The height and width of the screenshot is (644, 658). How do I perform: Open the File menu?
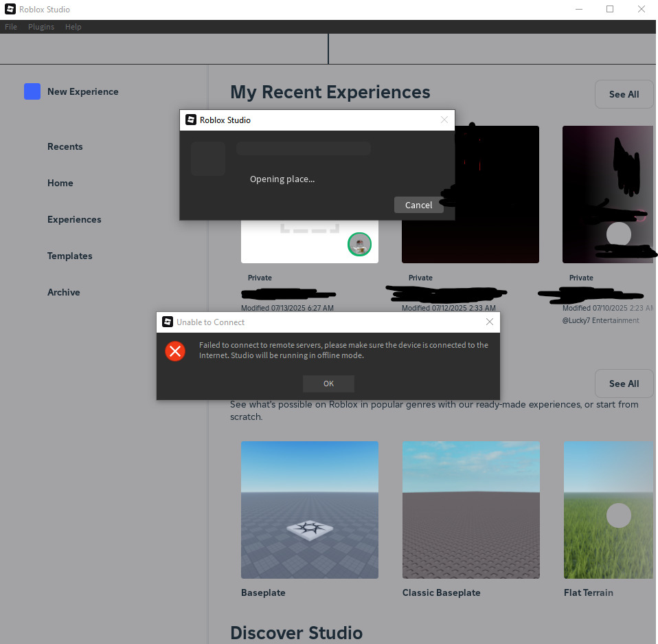click(x=11, y=27)
